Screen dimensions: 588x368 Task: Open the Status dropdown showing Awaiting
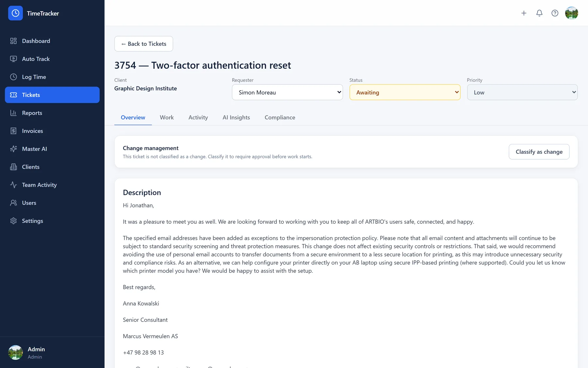pos(405,92)
